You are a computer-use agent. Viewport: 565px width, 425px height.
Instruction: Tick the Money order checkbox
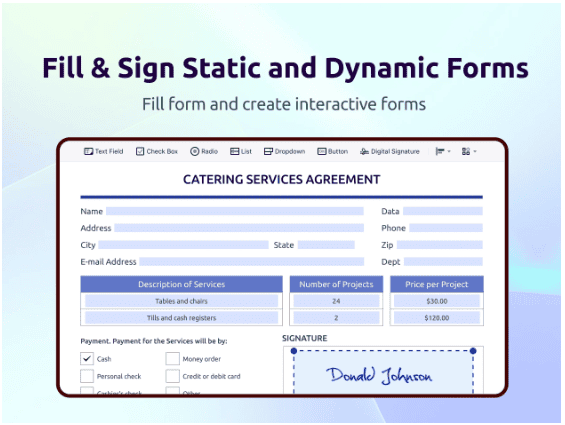coord(172,359)
